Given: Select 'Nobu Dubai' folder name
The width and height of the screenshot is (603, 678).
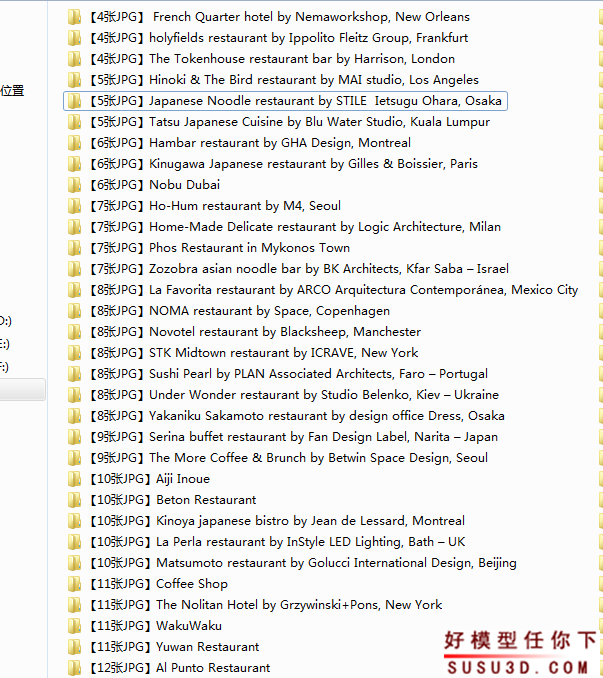Looking at the screenshot, I should (x=185, y=185).
